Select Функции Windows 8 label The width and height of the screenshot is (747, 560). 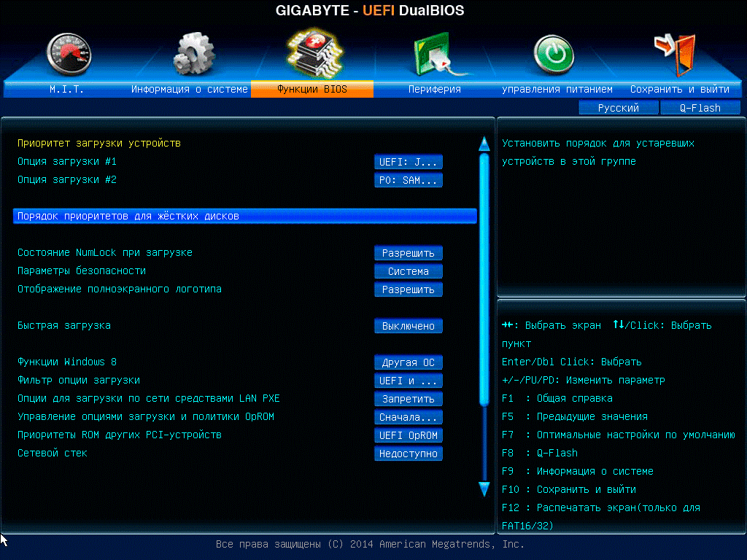(66, 362)
